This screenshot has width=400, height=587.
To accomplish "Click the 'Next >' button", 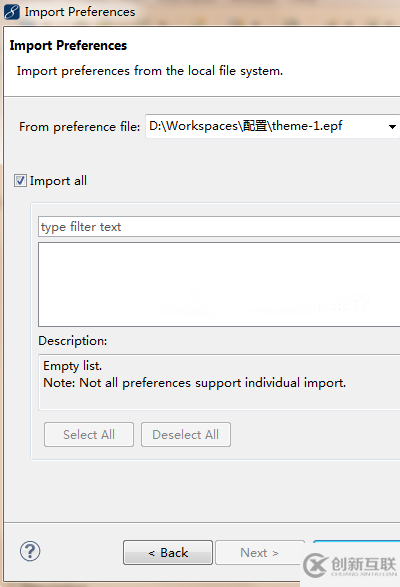I will [x=260, y=553].
